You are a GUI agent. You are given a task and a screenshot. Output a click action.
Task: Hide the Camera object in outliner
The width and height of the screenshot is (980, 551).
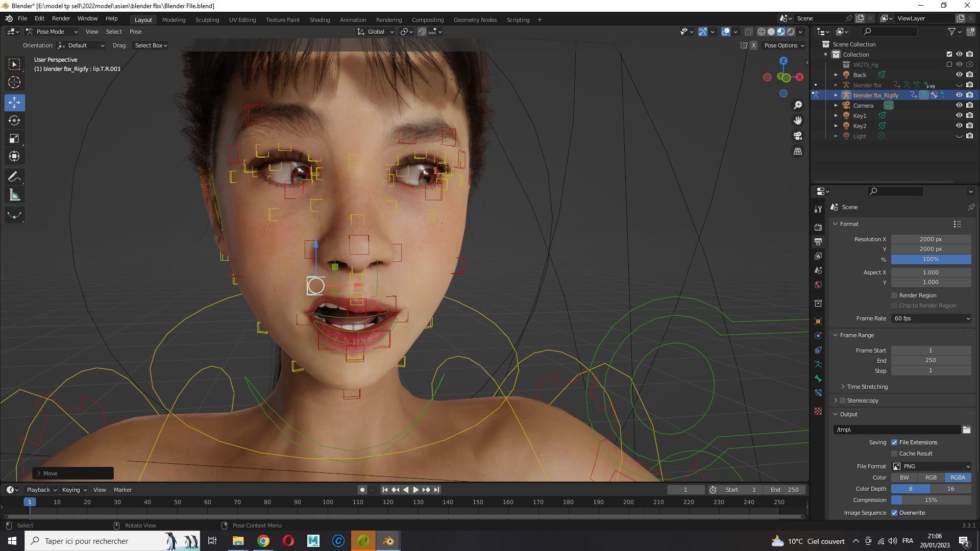959,105
